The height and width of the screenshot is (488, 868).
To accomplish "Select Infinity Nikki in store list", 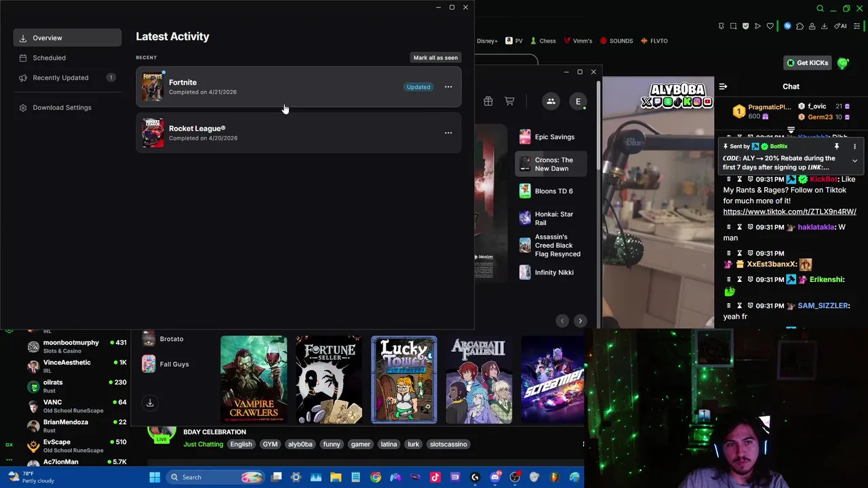I will 551,272.
